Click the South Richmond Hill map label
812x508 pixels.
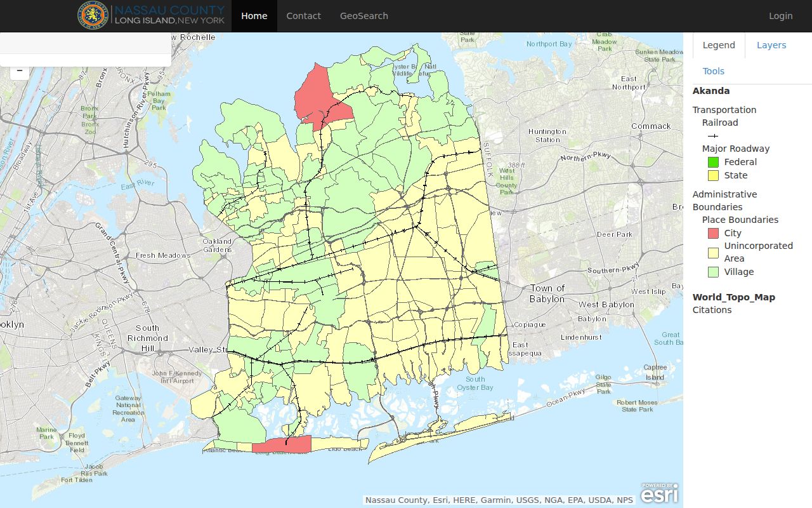(x=148, y=338)
